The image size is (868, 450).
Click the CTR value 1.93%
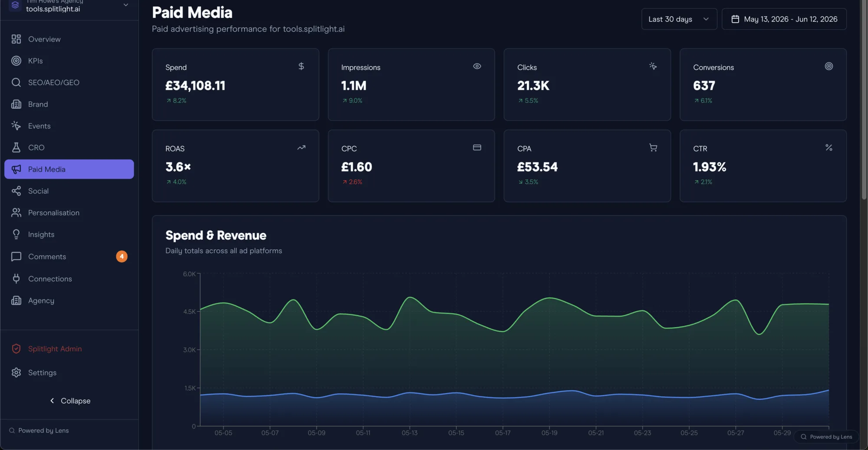click(x=710, y=167)
